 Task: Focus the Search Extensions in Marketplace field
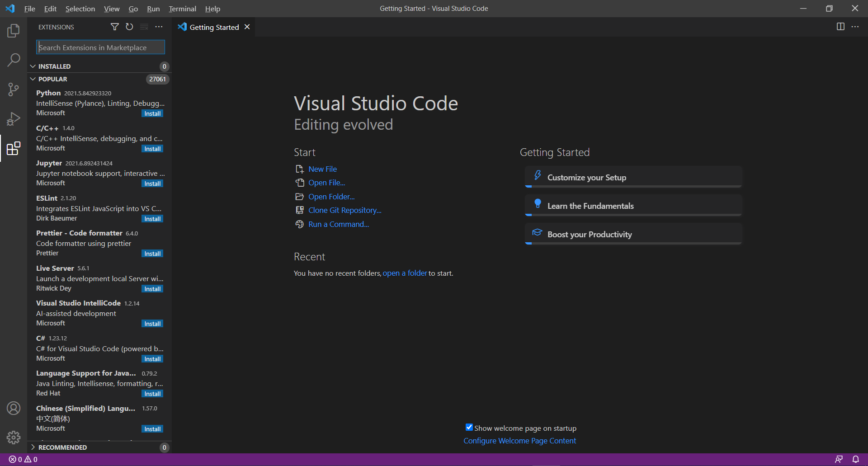[x=100, y=47]
